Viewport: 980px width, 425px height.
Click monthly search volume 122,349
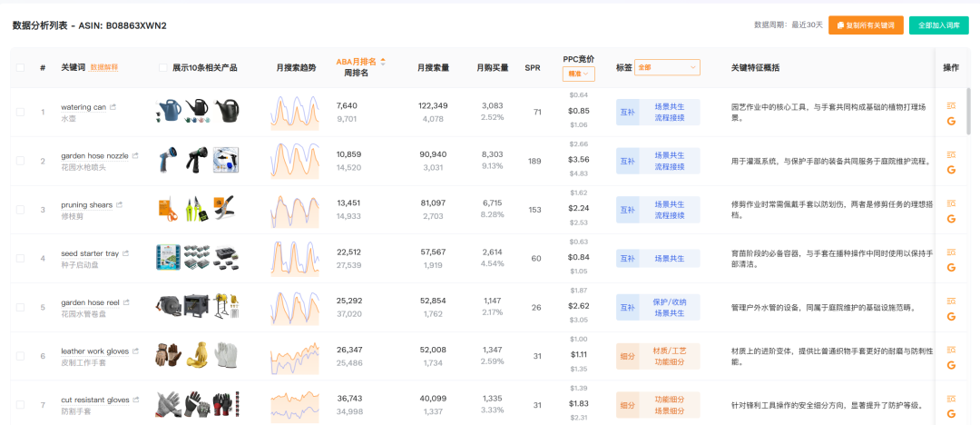click(x=433, y=105)
